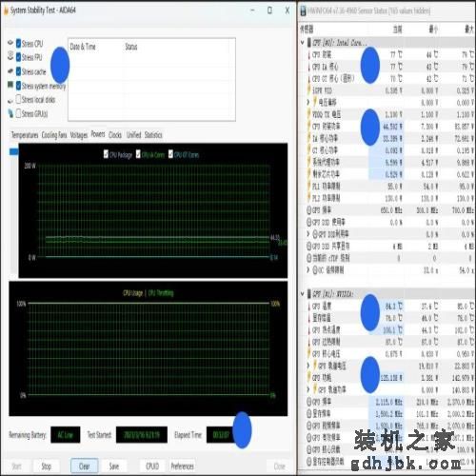
Task: Expand the GPU 轨道功率 row
Action: point(307,389)
